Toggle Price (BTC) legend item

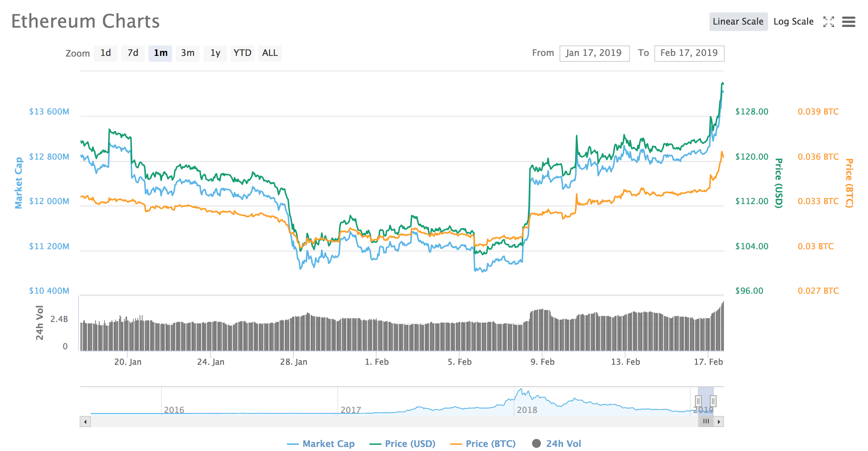483,444
